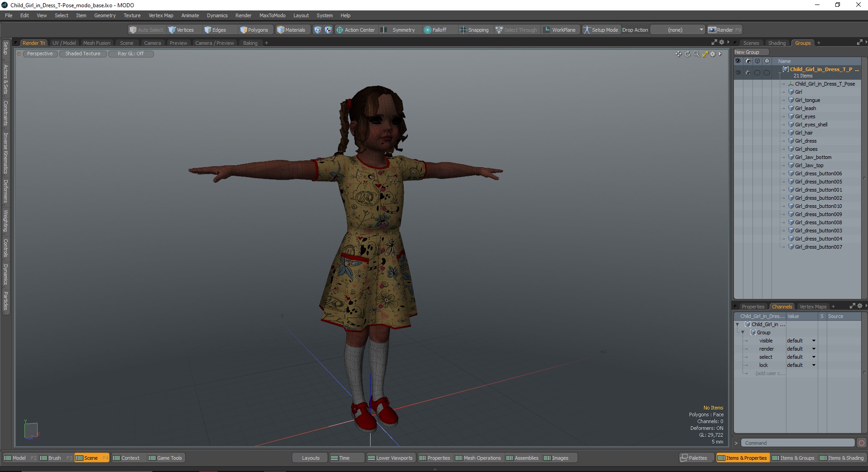
Task: Switch to the UV / Model tab
Action: coord(64,43)
